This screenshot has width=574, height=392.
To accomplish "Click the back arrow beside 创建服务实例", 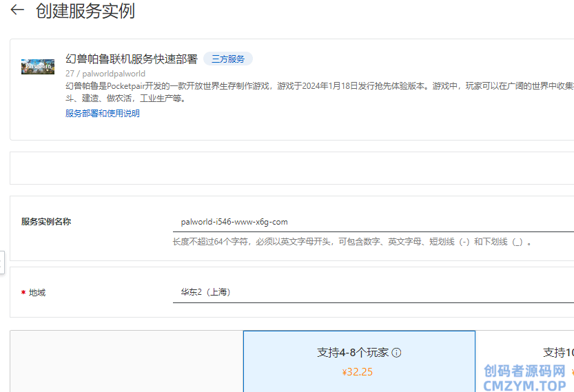I will [x=17, y=10].
